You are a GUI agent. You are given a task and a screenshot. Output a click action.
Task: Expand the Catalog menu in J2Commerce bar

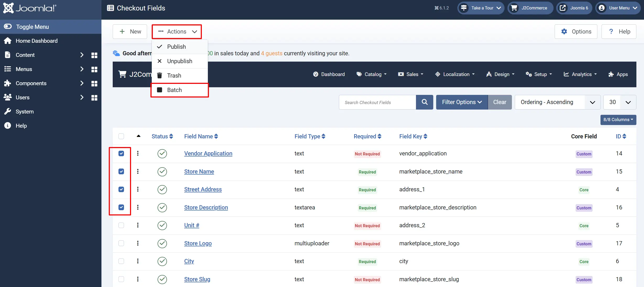372,74
